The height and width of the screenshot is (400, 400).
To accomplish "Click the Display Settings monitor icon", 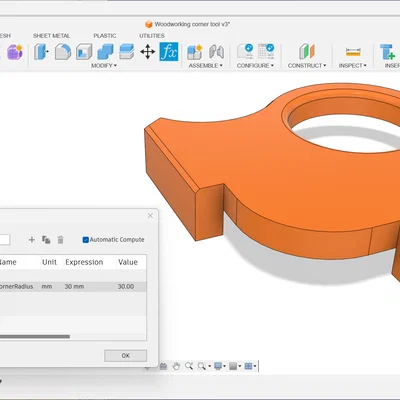I will point(218,366).
